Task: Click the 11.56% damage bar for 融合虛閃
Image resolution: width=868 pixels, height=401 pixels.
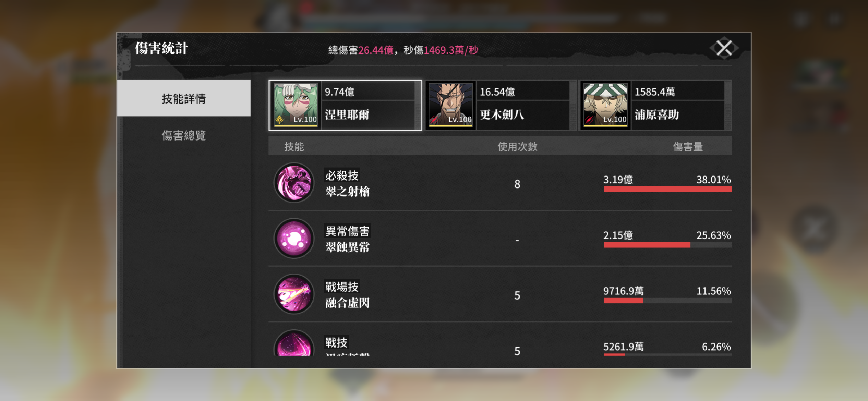Action: tap(668, 301)
